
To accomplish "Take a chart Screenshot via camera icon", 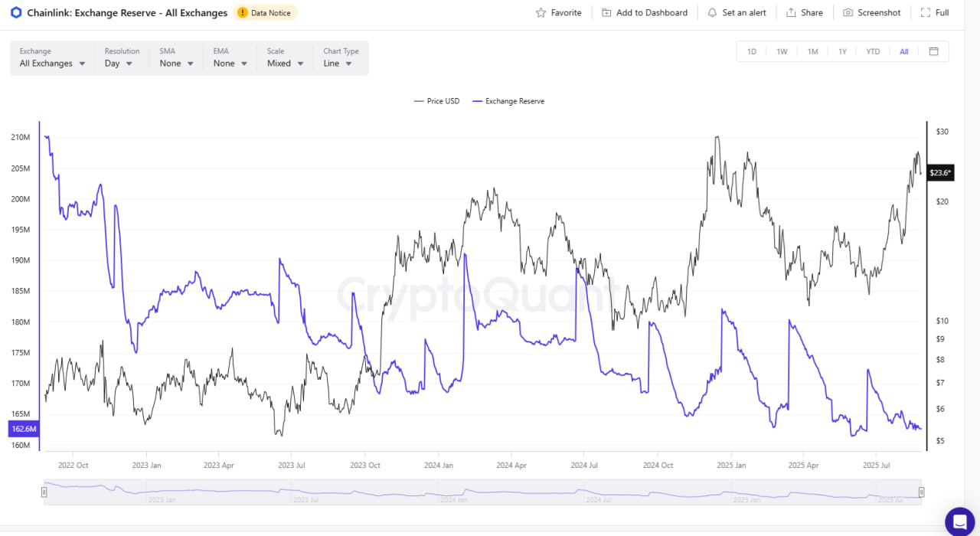I will click(x=847, y=12).
